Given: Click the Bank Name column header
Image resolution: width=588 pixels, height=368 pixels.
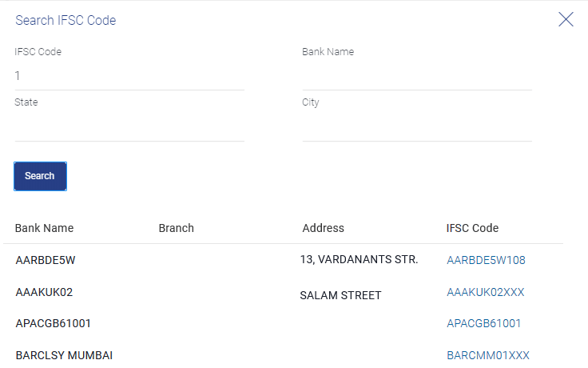Looking at the screenshot, I should (44, 228).
